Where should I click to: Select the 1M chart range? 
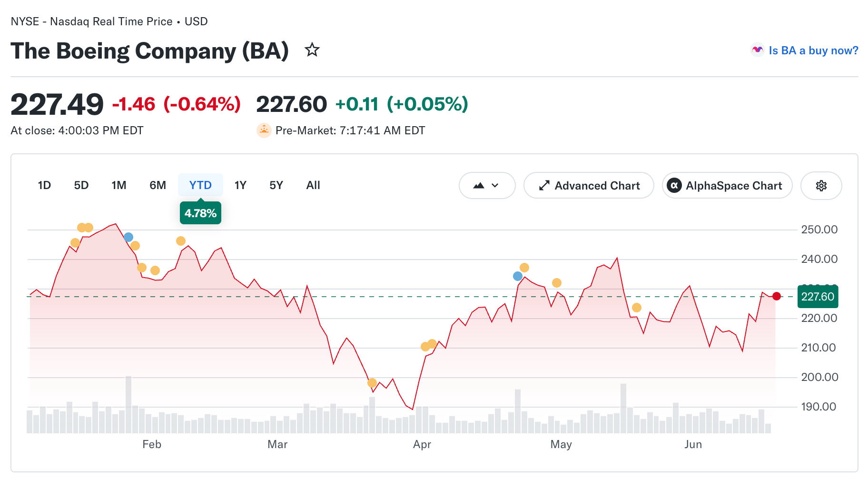(119, 185)
